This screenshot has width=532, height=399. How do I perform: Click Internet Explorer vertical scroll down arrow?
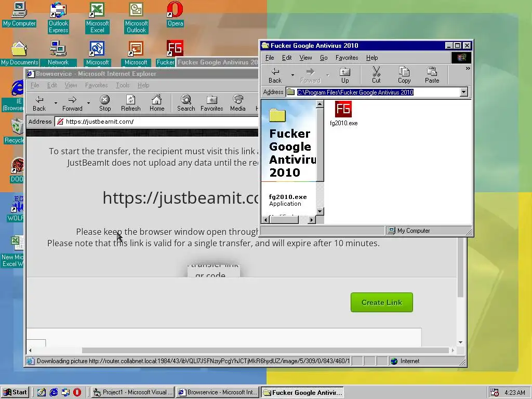pyautogui.click(x=460, y=342)
